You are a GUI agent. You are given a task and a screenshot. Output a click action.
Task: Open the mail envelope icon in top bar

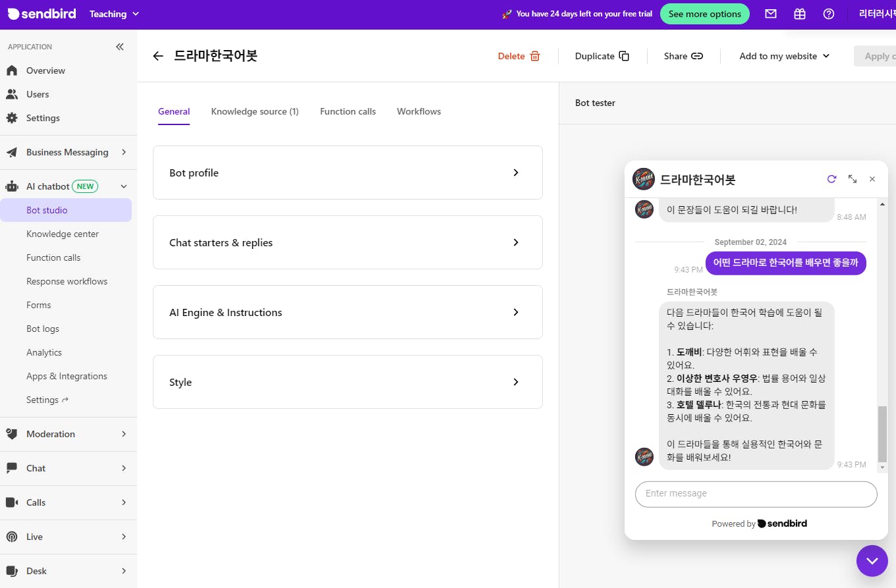point(771,14)
